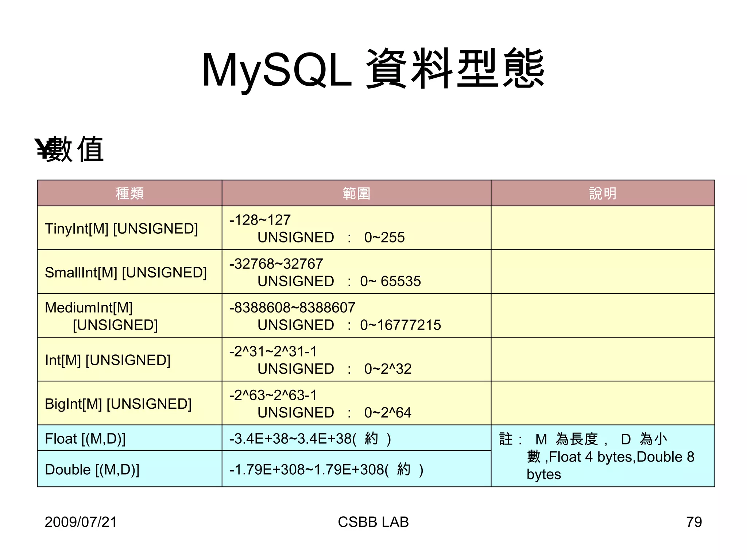Click 'UNSIGNED : 0~2^32' text
Viewport: 747px width, 560px height.
pos(334,369)
